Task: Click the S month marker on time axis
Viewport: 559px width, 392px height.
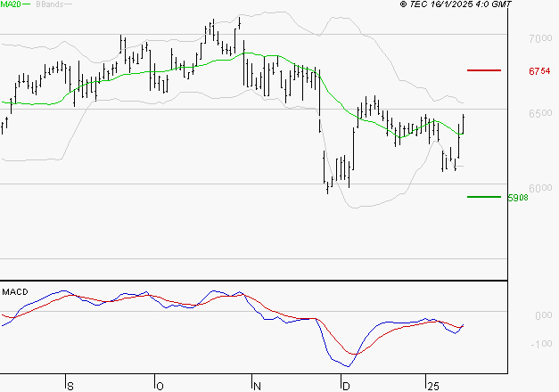Action: tap(70, 387)
